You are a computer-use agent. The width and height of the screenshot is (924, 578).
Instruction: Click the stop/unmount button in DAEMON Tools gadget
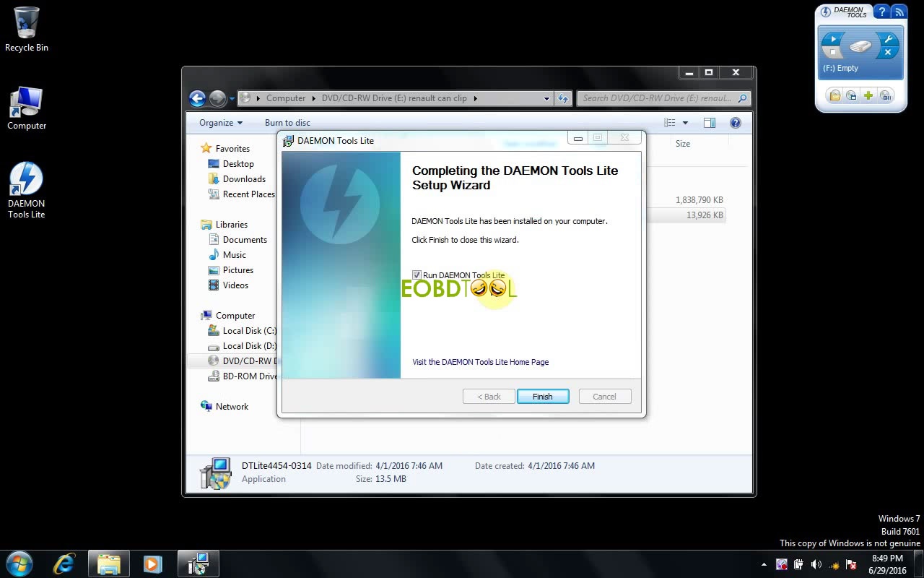[833, 52]
